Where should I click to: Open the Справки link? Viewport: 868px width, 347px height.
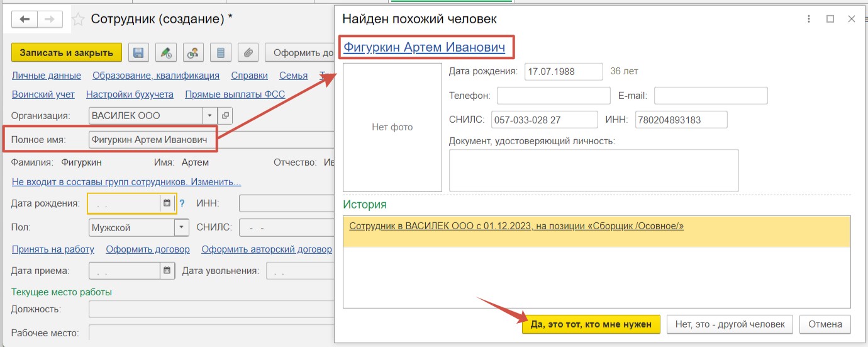[x=250, y=76]
